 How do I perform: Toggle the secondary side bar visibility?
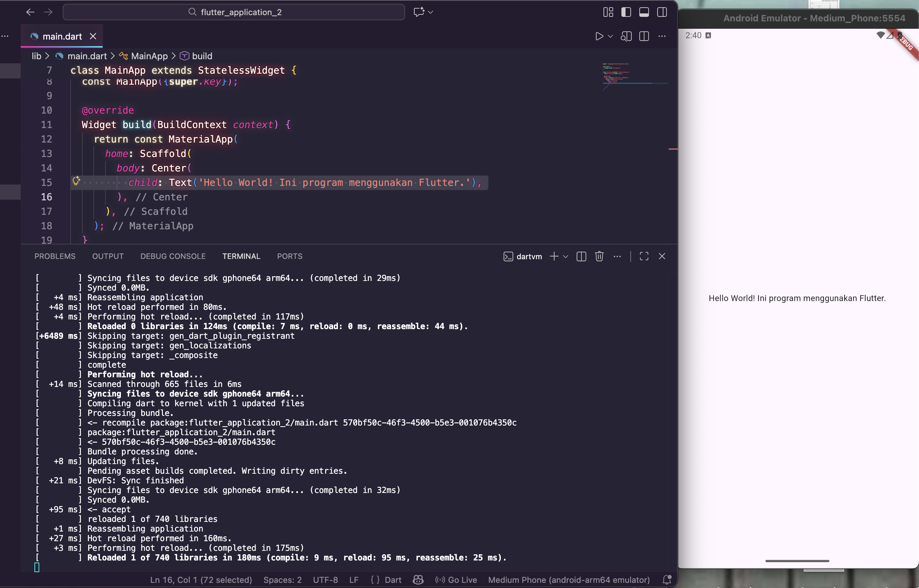tap(662, 12)
